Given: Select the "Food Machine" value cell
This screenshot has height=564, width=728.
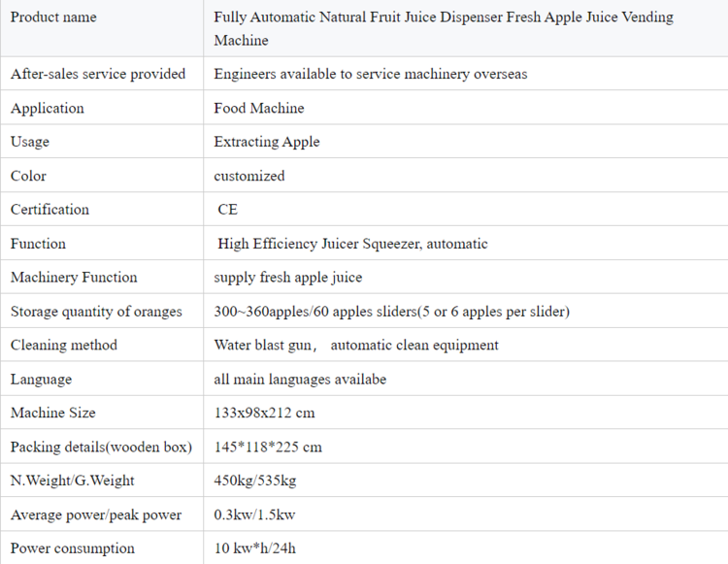Looking at the screenshot, I should [x=259, y=108].
